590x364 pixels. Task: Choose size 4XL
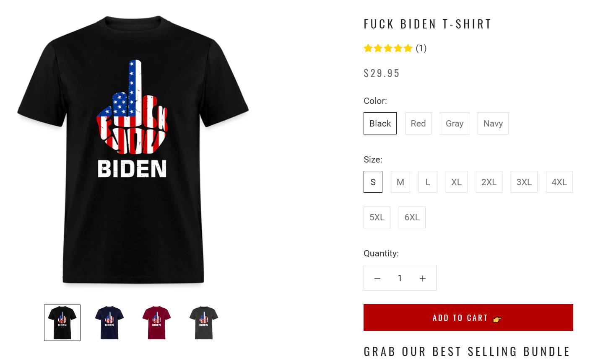(559, 182)
